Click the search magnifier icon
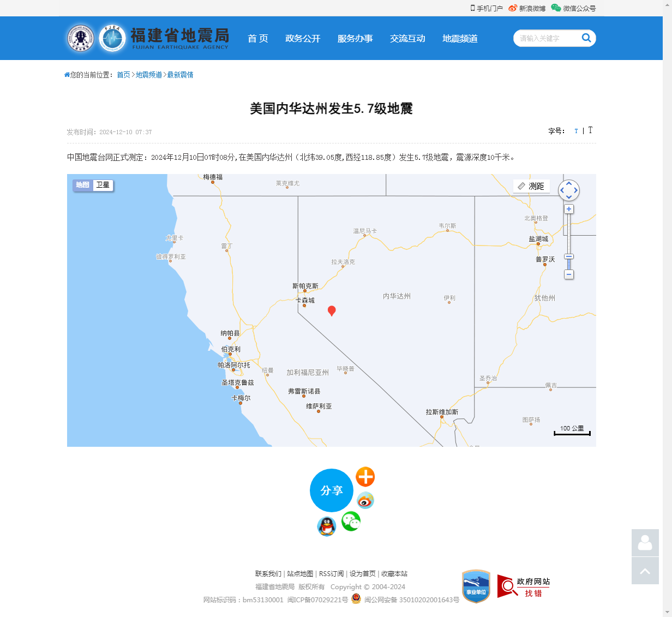 (586, 38)
